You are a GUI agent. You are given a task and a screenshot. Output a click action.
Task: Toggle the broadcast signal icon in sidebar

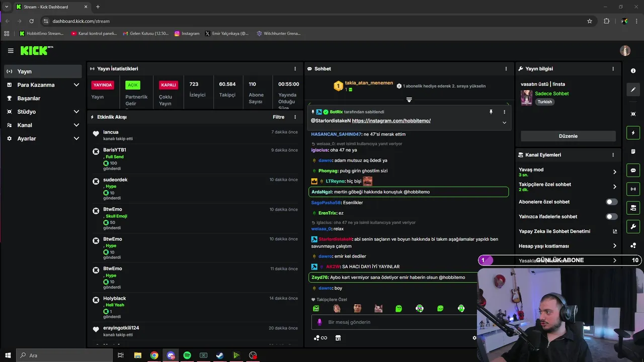click(633, 189)
